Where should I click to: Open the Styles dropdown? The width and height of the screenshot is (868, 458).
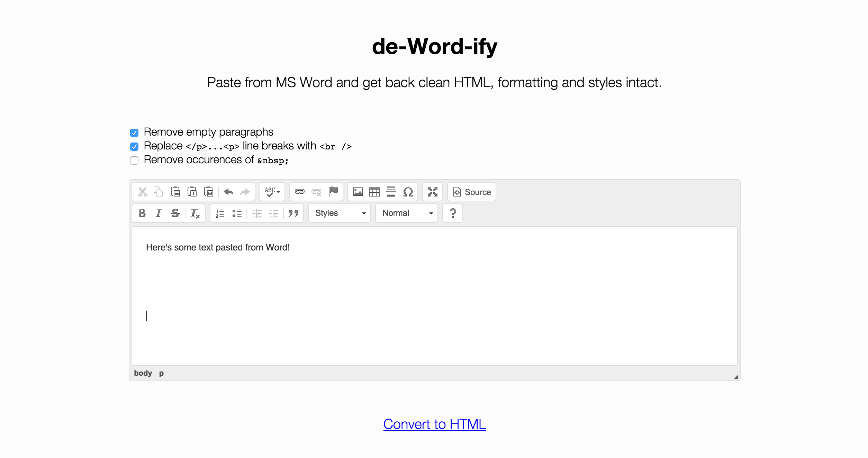(339, 213)
